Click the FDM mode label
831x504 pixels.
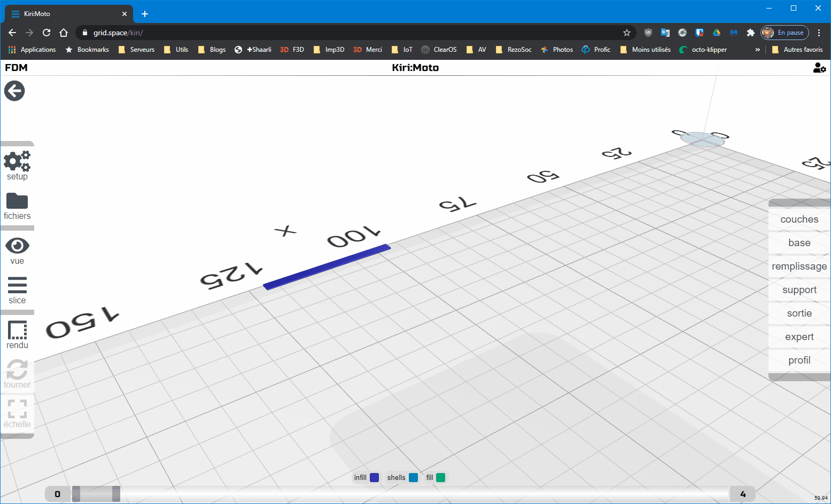[x=16, y=68]
